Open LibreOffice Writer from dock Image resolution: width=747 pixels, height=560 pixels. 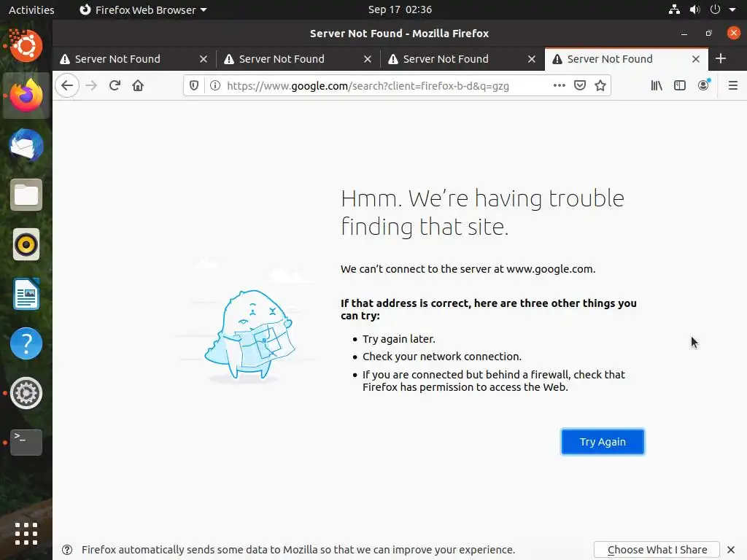click(26, 295)
